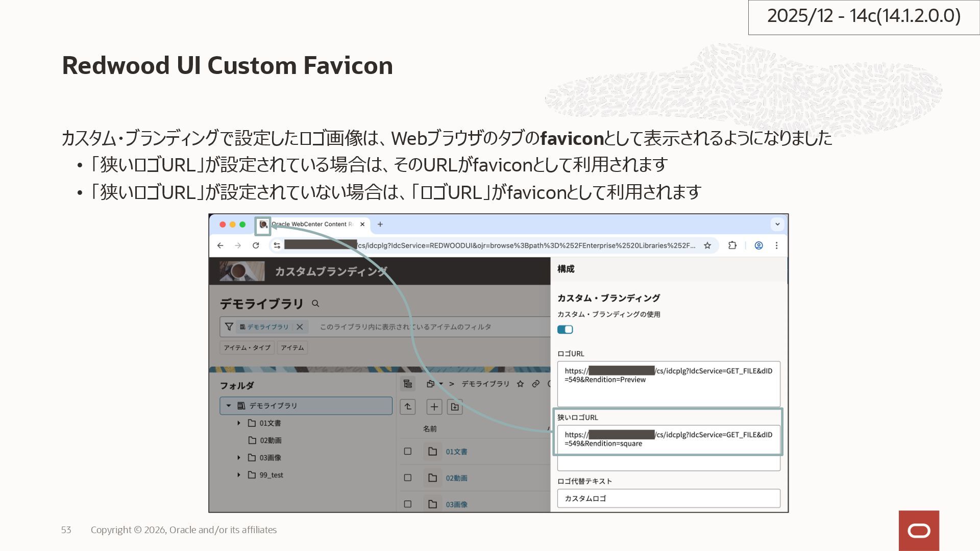Toggle カスタム・ブランディングの使用 switch
980x551 pixels.
565,330
